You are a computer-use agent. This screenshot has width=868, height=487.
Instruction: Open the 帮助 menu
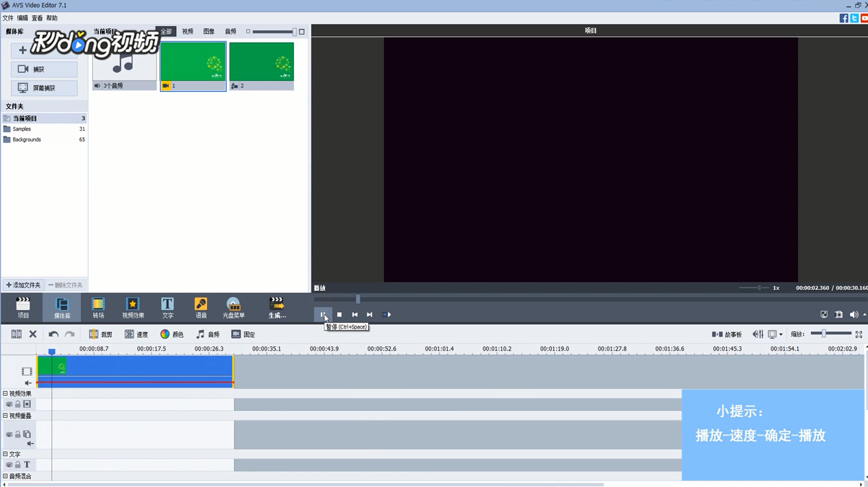pyautogui.click(x=52, y=19)
